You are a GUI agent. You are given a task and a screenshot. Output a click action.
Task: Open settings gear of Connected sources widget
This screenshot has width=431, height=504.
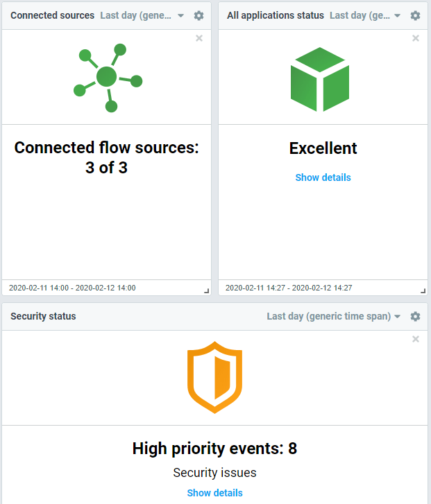[x=199, y=15]
